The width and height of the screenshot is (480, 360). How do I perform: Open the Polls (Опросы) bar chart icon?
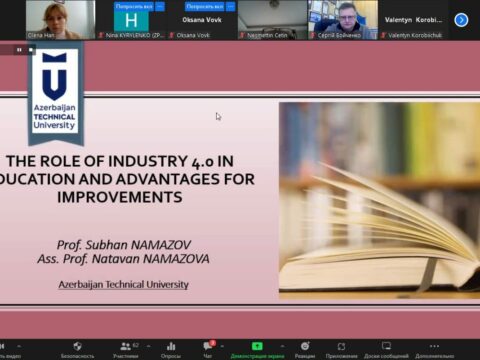coord(171,346)
